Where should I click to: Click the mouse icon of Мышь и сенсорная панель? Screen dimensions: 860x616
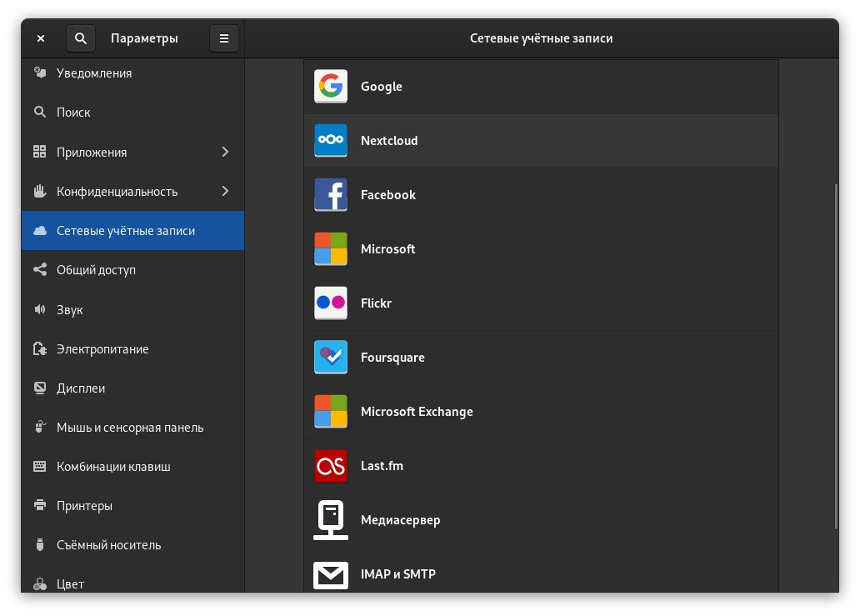coord(39,427)
